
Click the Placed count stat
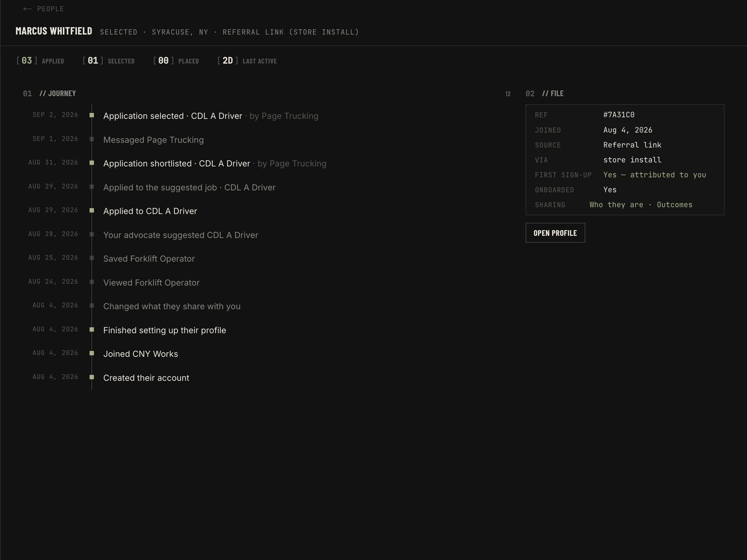tap(176, 61)
